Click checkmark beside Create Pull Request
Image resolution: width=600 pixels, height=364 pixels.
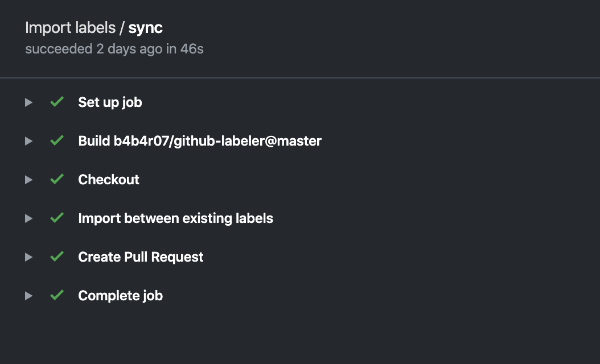[x=57, y=256]
